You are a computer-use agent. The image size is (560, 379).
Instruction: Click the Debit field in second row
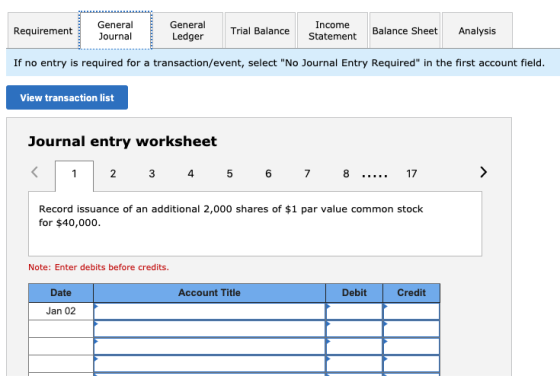tap(354, 329)
